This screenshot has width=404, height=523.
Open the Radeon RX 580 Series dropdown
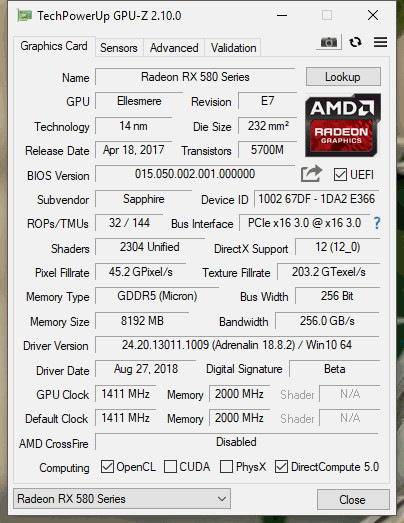[122, 499]
